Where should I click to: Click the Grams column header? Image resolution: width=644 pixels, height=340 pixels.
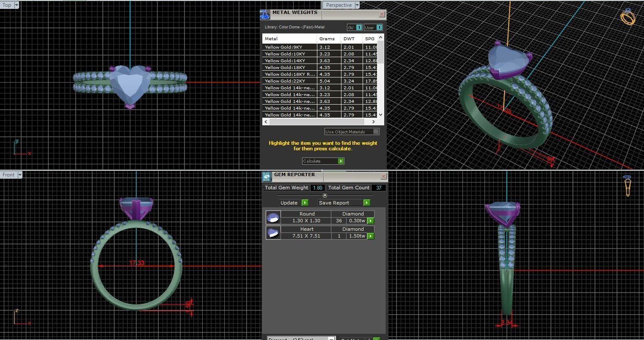click(x=329, y=39)
